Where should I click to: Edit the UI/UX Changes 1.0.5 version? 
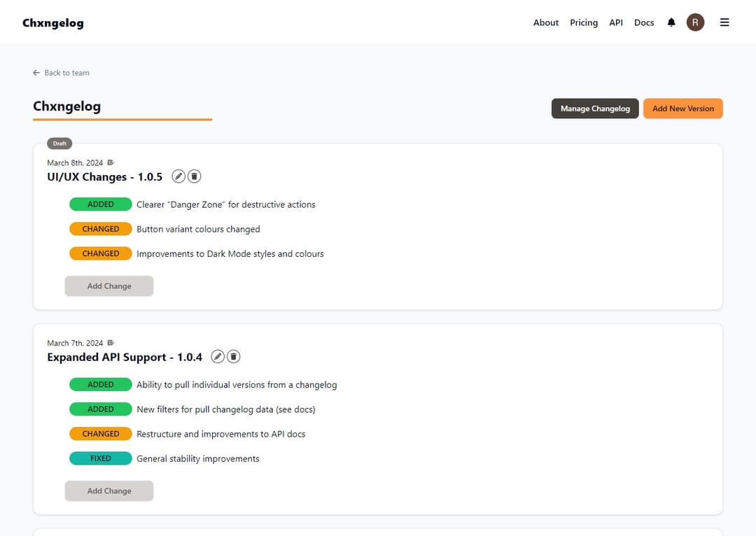click(x=179, y=176)
